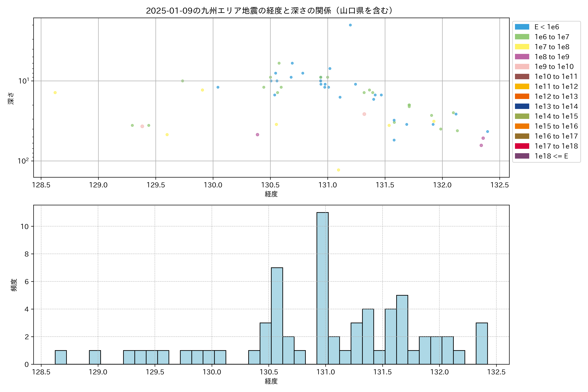Image resolution: width=588 pixels, height=392 pixels.
Task: Click the navy 1e13 to 1e14 legend swatch
Action: pos(522,106)
